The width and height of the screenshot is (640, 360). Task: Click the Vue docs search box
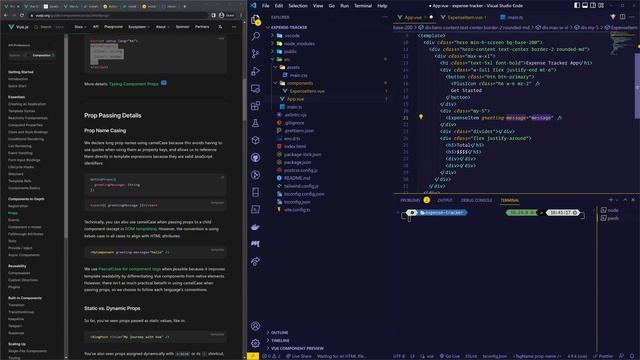pos(50,27)
